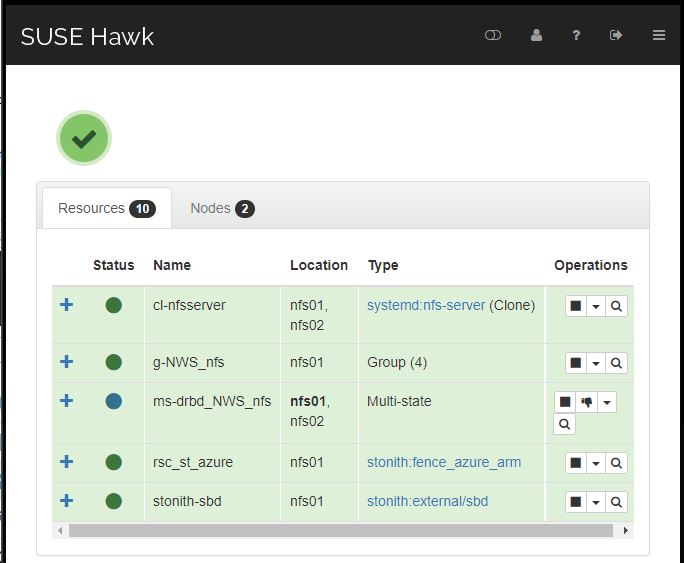Click the g-NWS_nfs green status dot
Screen dimensions: 684x563
[113, 362]
